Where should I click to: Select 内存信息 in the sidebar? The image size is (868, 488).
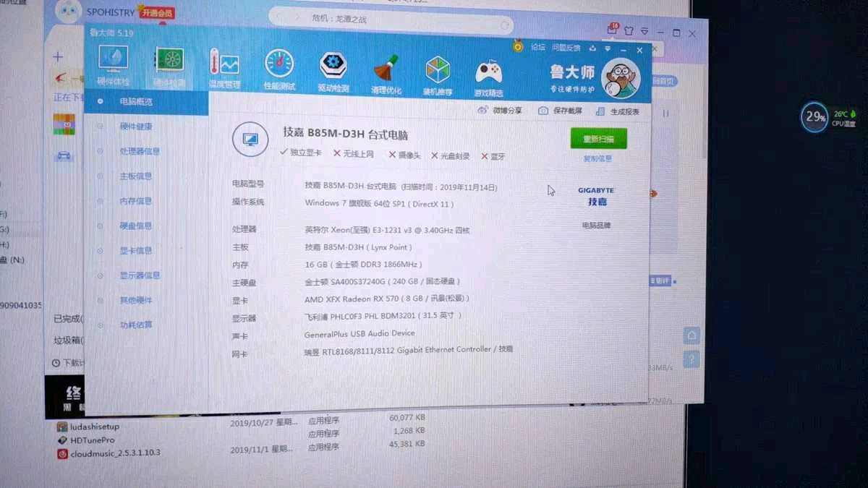(x=136, y=201)
